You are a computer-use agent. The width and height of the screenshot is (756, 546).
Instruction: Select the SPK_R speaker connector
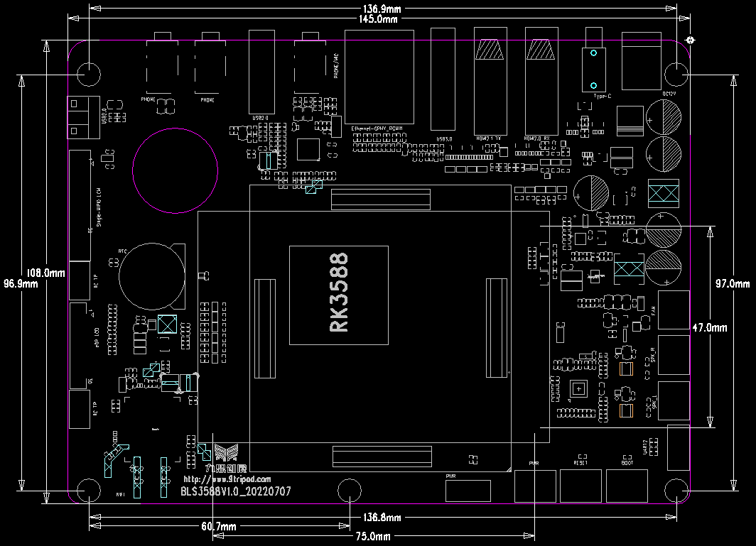click(x=674, y=354)
